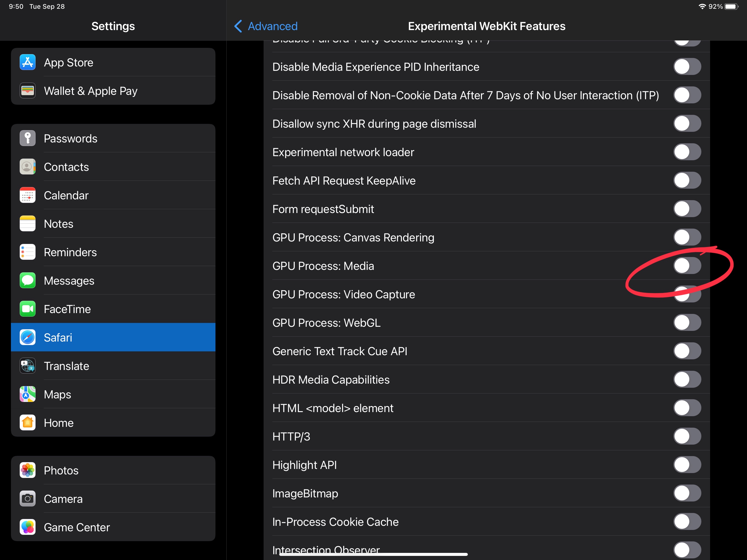Enable GPU Process: Media switch
The height and width of the screenshot is (560, 747).
tap(687, 266)
